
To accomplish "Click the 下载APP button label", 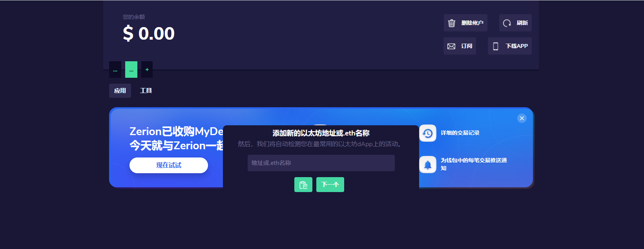I will (516, 46).
